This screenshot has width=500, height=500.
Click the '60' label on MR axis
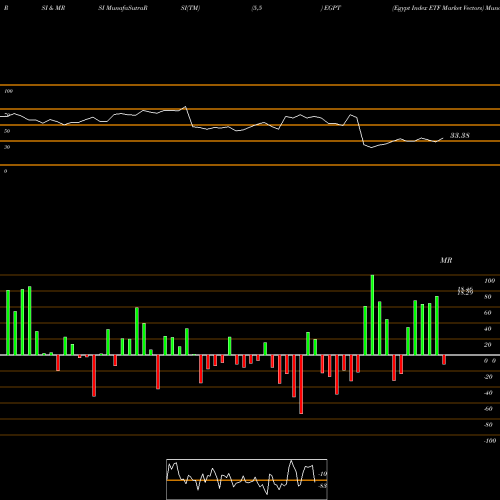487,313
